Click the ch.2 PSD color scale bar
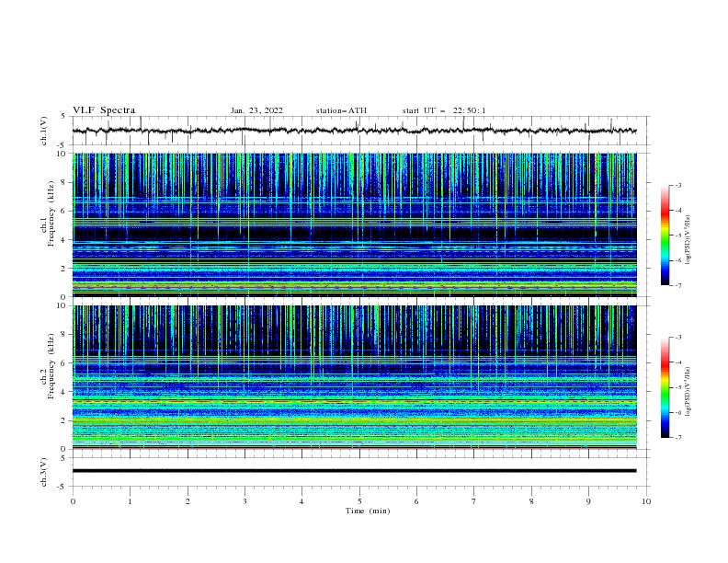Image resolution: width=728 pixels, height=563 pixels. coord(665,387)
